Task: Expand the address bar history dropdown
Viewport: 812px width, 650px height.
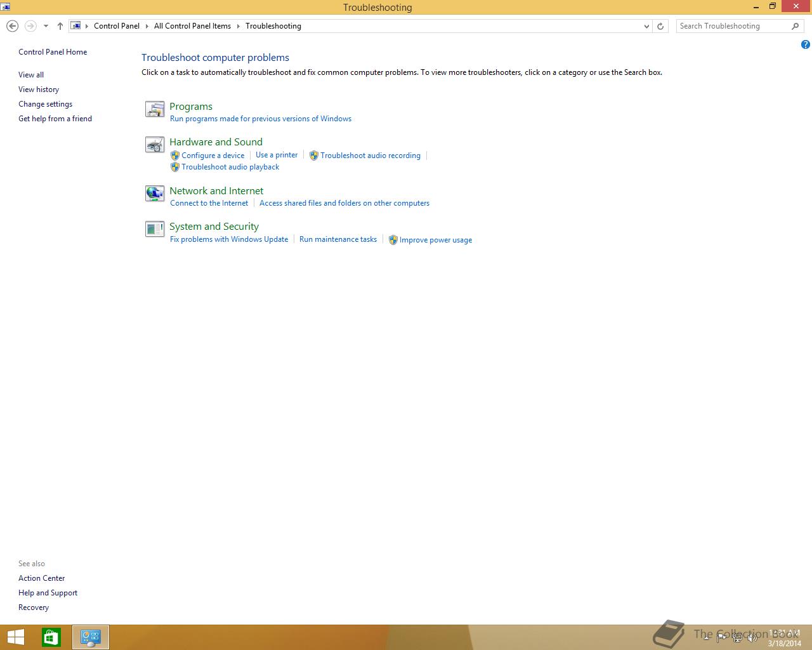Action: [x=646, y=26]
